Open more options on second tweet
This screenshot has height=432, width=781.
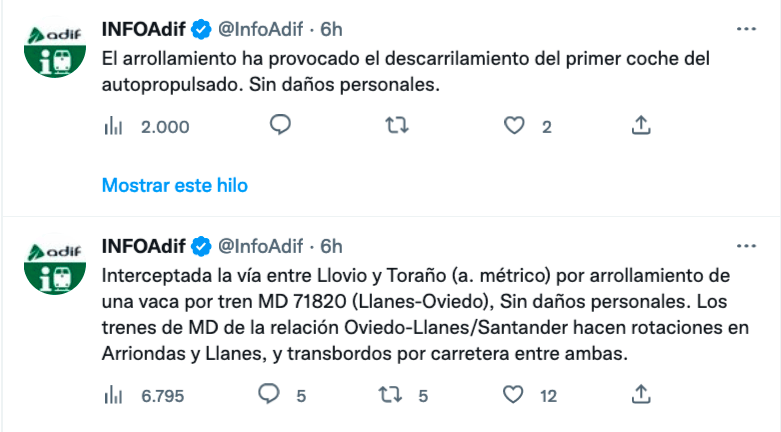tap(746, 245)
